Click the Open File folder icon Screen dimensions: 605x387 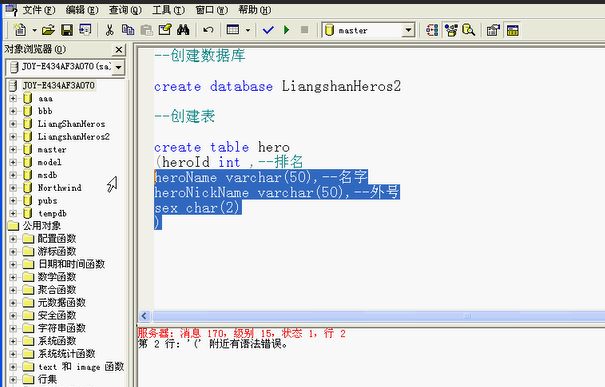click(48, 30)
